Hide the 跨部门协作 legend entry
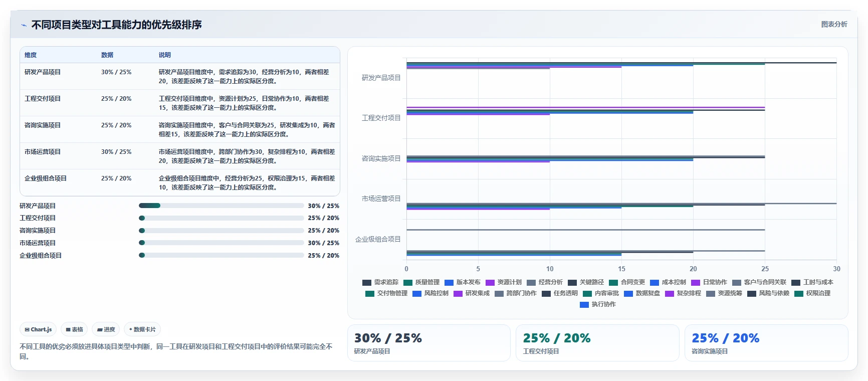 pos(516,293)
